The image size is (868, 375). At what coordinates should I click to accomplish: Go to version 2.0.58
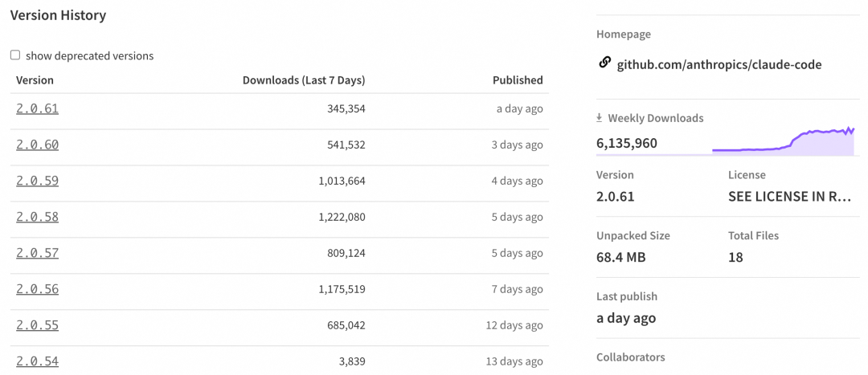pyautogui.click(x=37, y=217)
